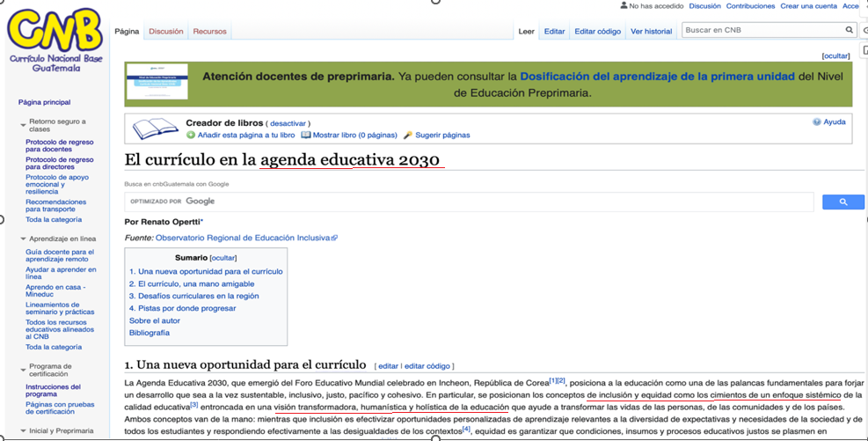Jump to '2. El currículo, una mano amigable'
Screen dimensions: 868x441
[x=192, y=283]
